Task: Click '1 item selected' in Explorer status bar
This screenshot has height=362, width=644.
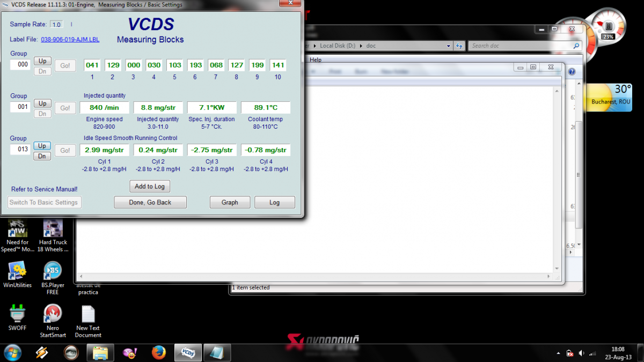Action: pyautogui.click(x=251, y=287)
